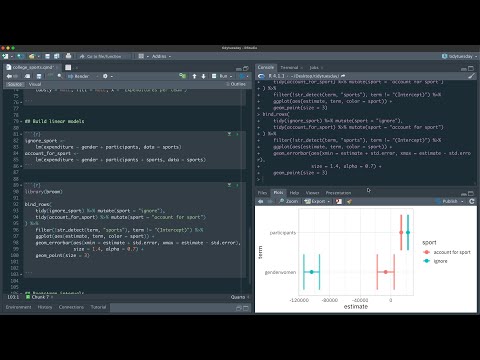Save the current document
480x360 pixels.
(x=39, y=76)
